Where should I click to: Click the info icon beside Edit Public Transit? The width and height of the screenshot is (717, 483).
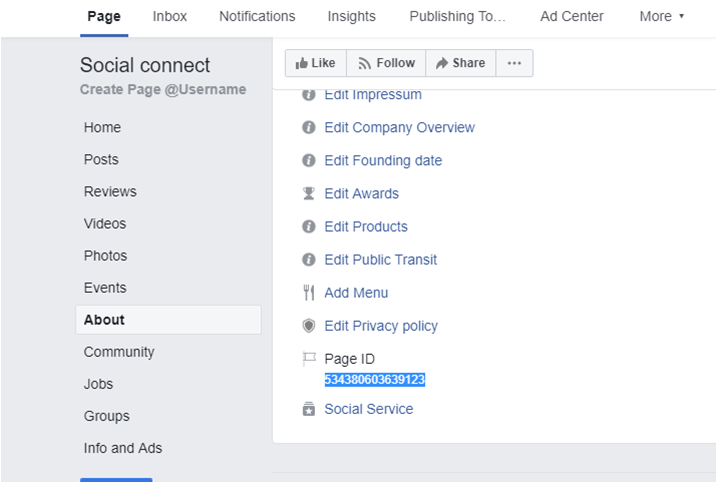tap(309, 260)
